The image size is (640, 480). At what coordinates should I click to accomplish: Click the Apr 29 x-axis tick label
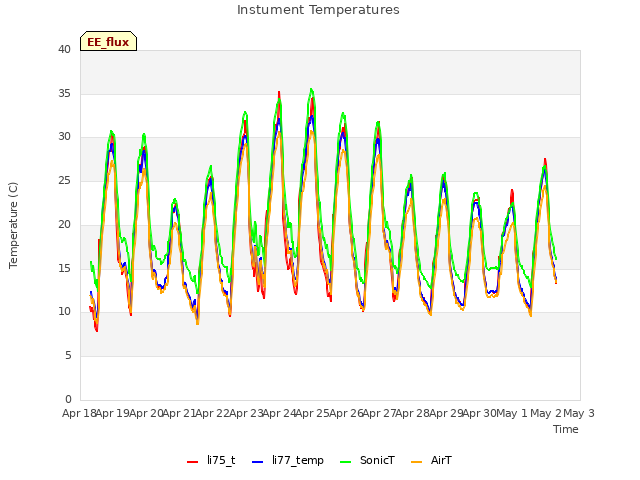pos(447,413)
